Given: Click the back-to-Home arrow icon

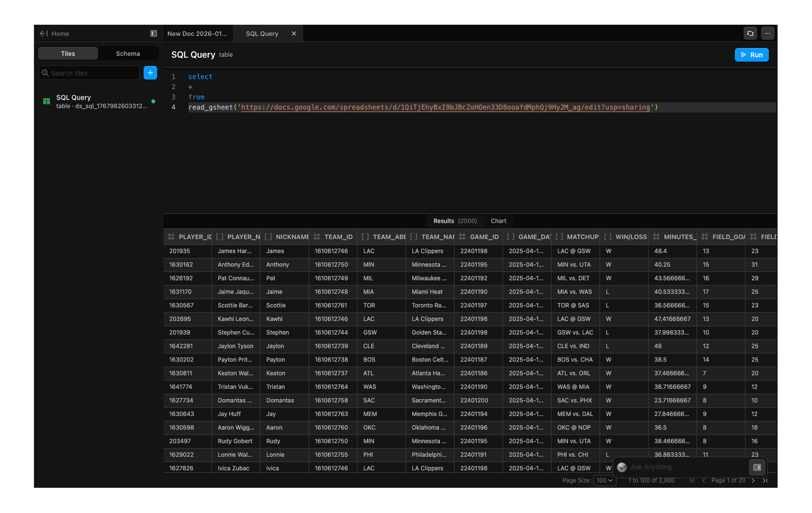Looking at the screenshot, I should pyautogui.click(x=44, y=34).
